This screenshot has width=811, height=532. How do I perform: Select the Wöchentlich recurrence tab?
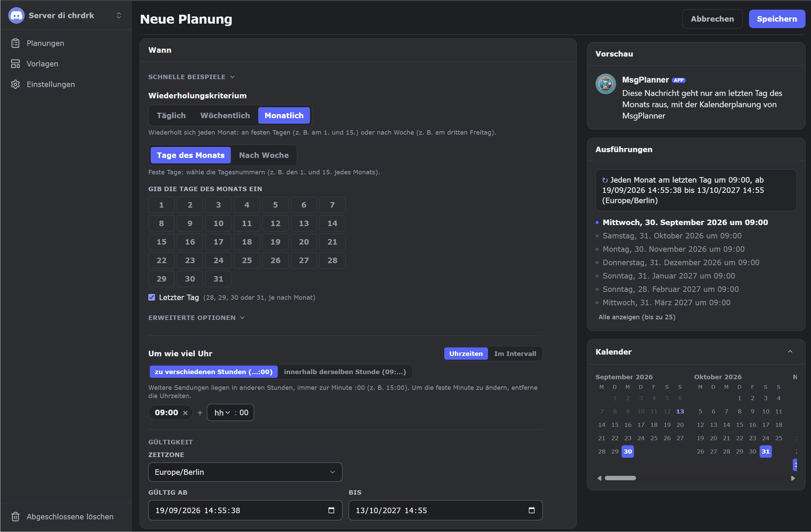(x=225, y=115)
